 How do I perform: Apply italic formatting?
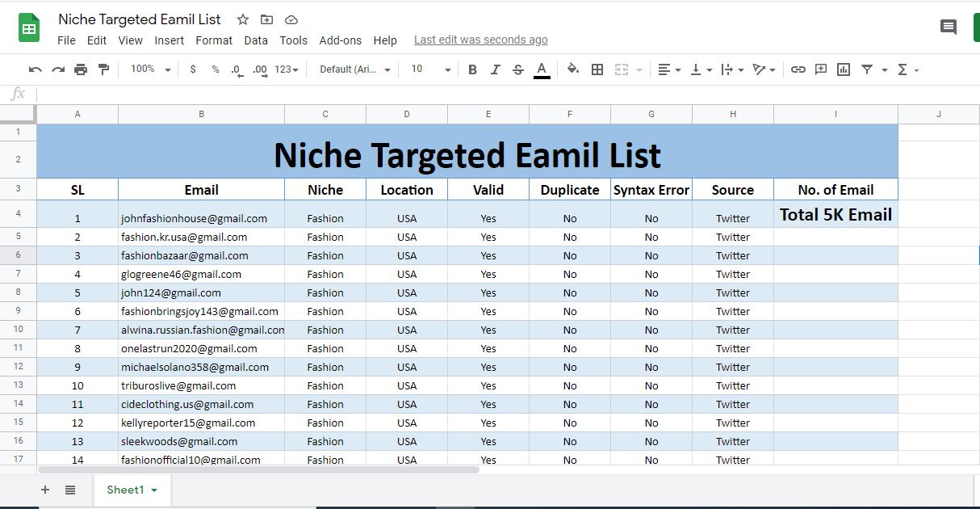(x=495, y=69)
